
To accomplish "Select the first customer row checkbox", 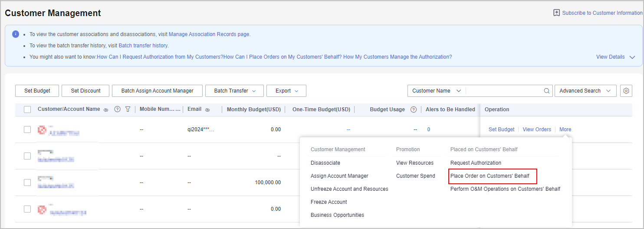I will coord(27,129).
